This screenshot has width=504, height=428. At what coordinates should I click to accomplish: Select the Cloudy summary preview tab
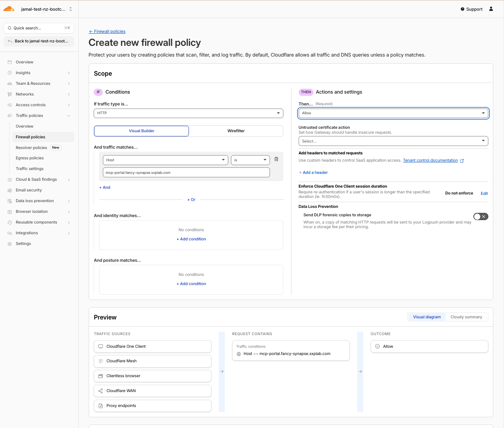pyautogui.click(x=466, y=317)
